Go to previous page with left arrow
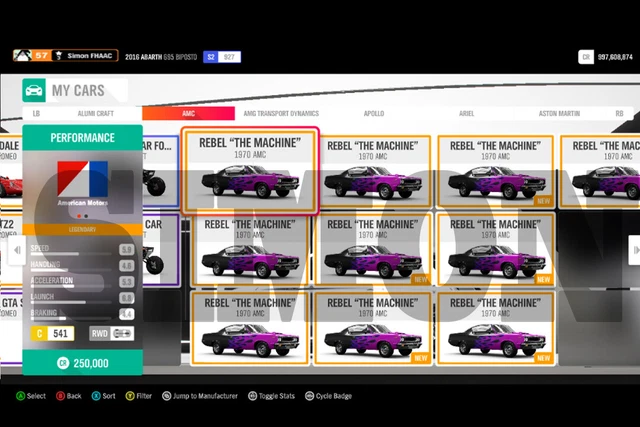This screenshot has width=640, height=427. pyautogui.click(x=17, y=250)
